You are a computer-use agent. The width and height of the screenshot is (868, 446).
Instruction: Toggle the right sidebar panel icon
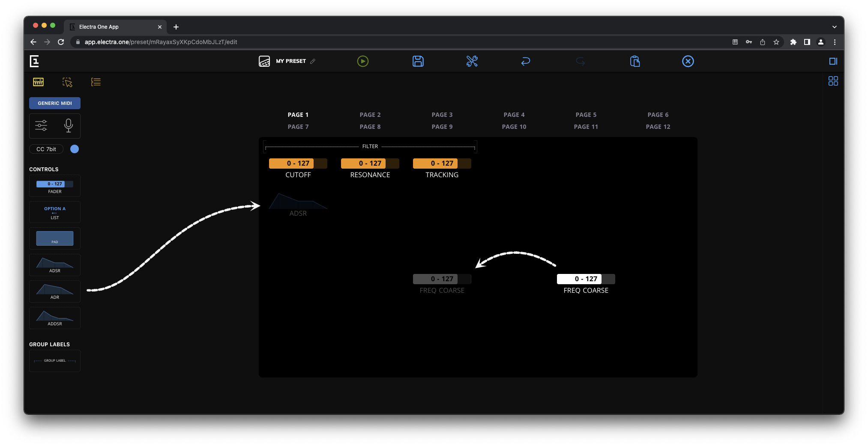[x=833, y=61]
